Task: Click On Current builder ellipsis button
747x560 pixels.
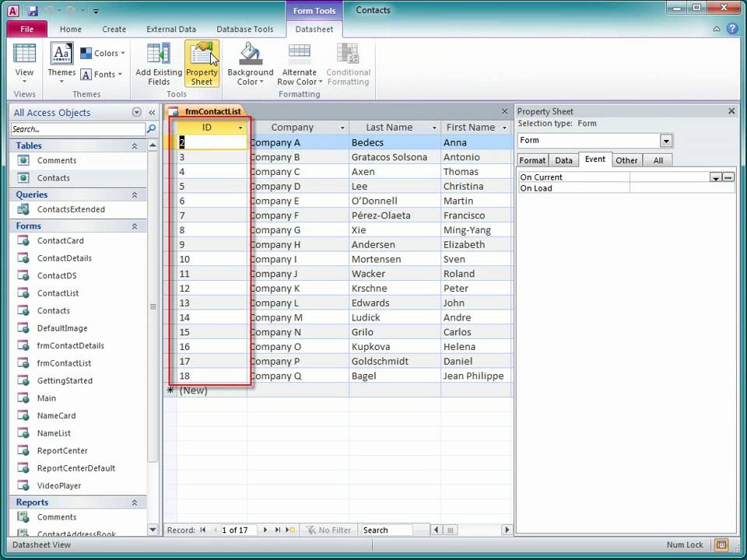Action: point(728,177)
